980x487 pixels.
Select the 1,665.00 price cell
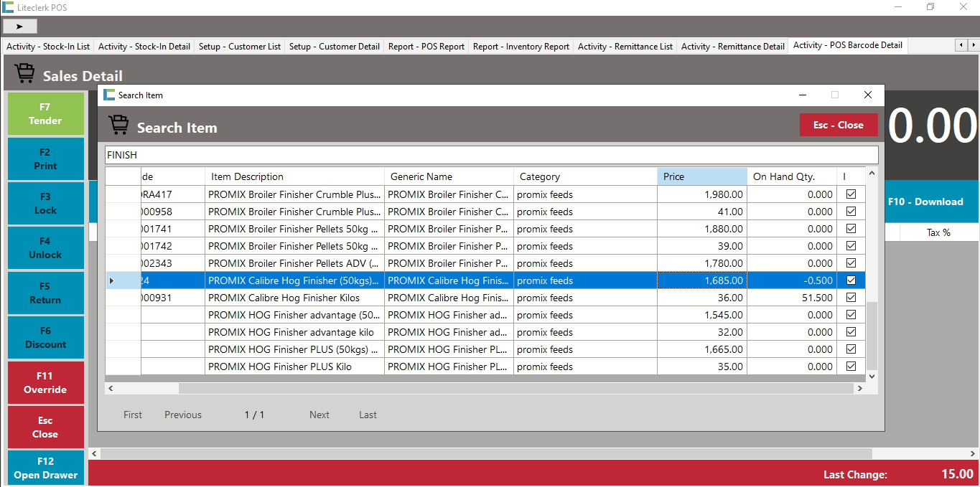click(x=702, y=349)
